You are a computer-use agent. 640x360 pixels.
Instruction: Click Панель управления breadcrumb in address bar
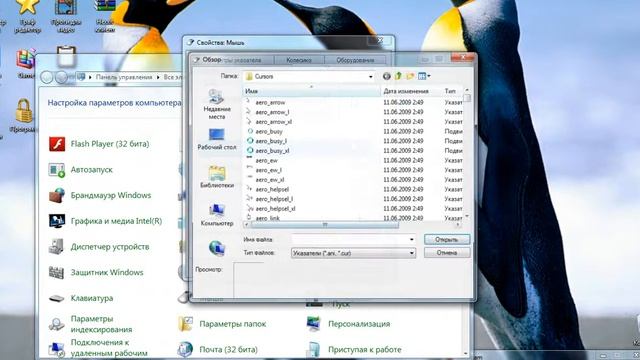[124, 77]
